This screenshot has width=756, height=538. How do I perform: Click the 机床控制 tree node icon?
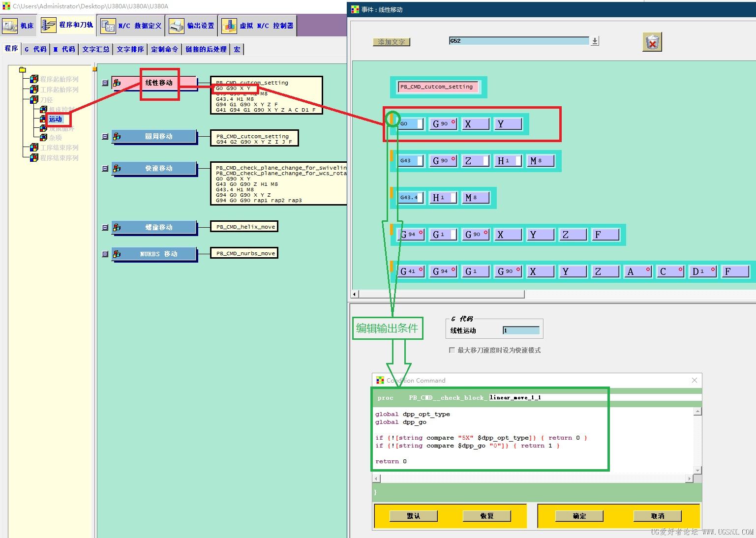click(x=43, y=109)
